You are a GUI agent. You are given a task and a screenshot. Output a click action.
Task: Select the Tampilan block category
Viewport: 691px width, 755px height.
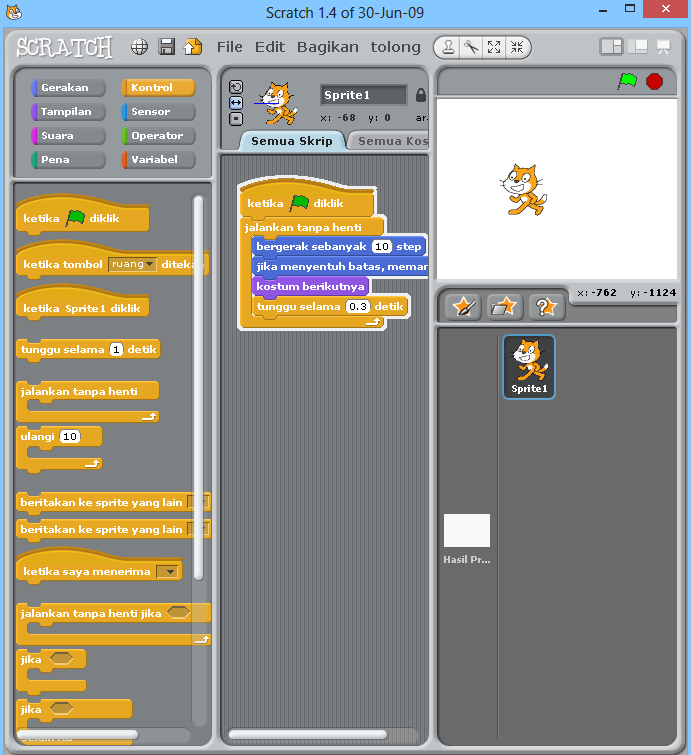pyautogui.click(x=68, y=112)
